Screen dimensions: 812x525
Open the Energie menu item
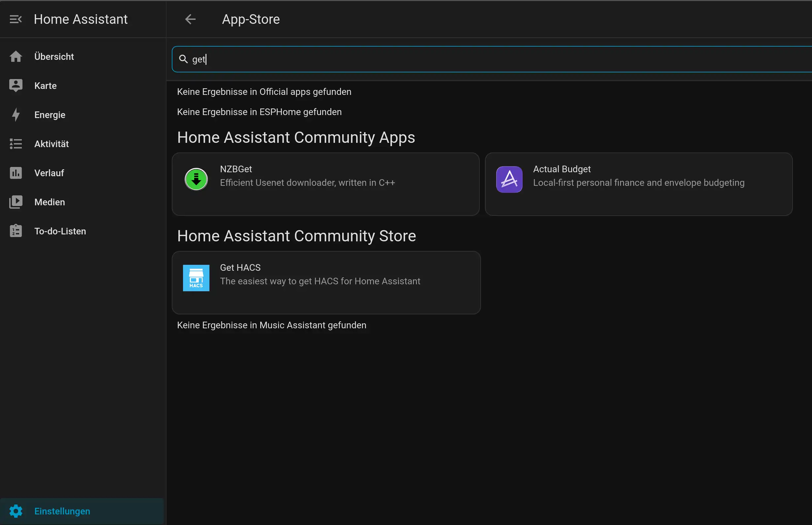(x=82, y=115)
